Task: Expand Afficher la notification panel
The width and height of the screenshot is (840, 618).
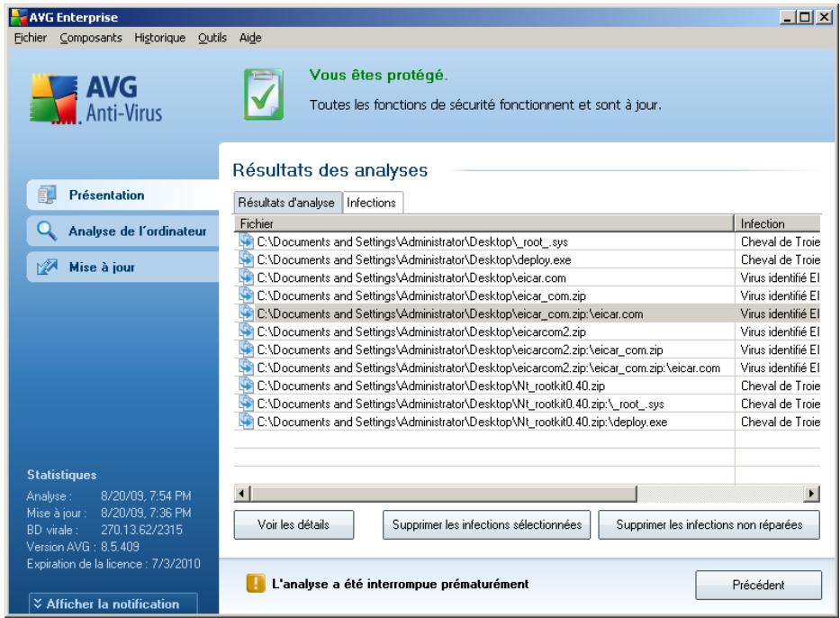Action: tap(113, 604)
